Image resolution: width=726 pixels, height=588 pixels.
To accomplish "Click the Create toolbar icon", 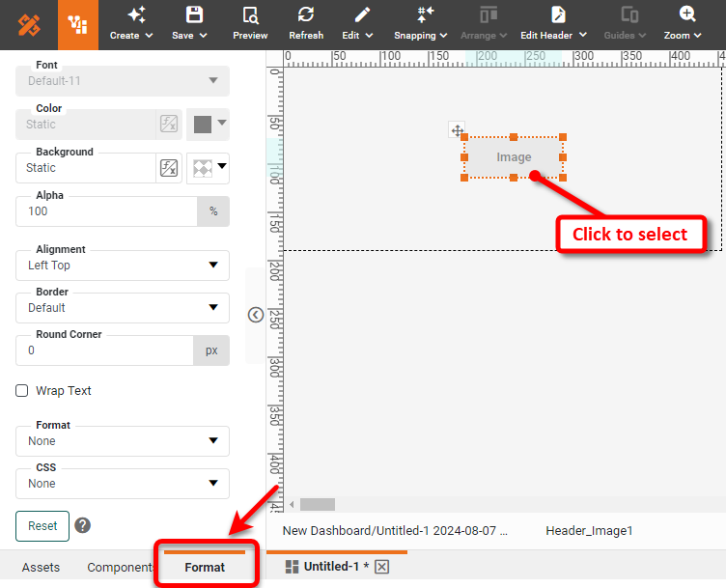I will point(136,15).
